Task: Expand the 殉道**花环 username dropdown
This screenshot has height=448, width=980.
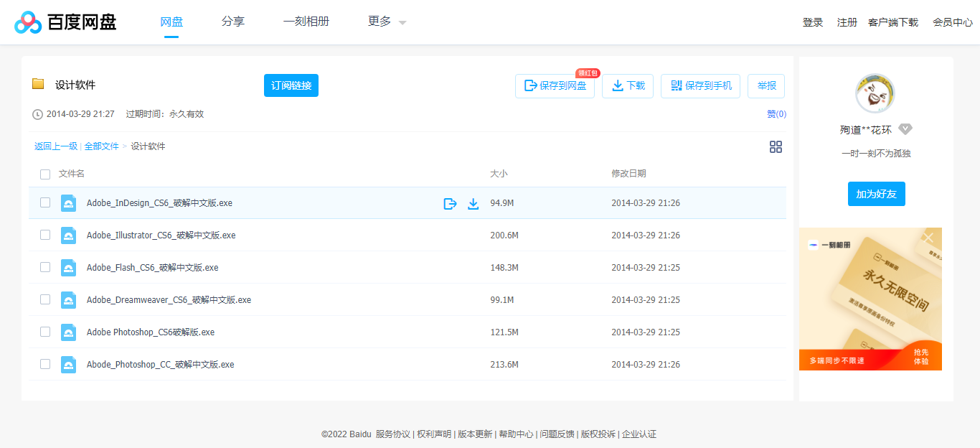Action: tap(905, 129)
